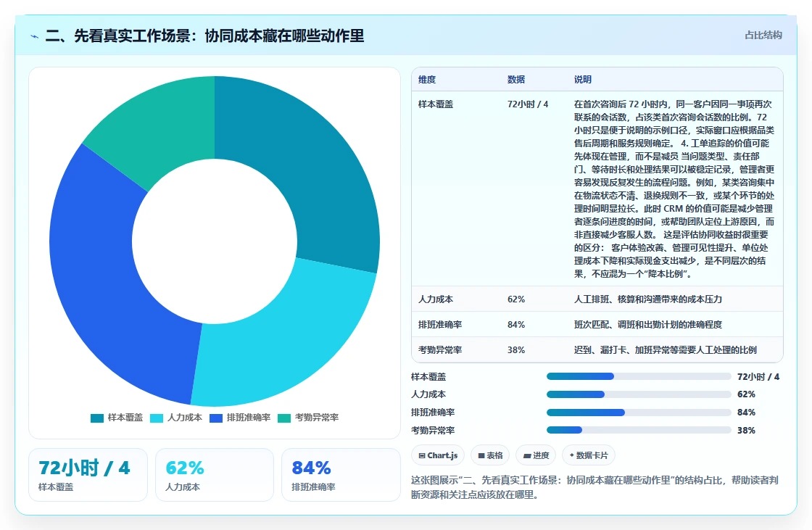Image resolution: width=812 pixels, height=530 pixels.
Task: Click description 班次匹配、调班和出勤计划的准确程度
Action: click(x=648, y=325)
